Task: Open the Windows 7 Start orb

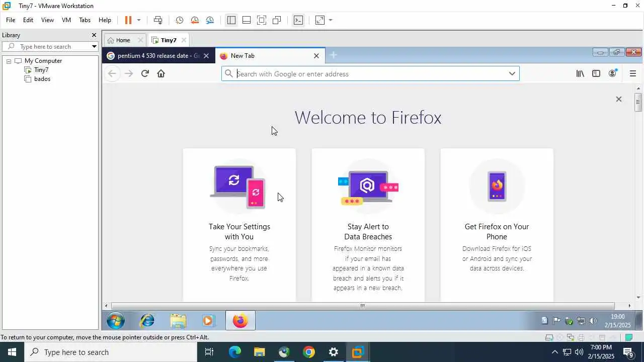Action: tap(116, 321)
